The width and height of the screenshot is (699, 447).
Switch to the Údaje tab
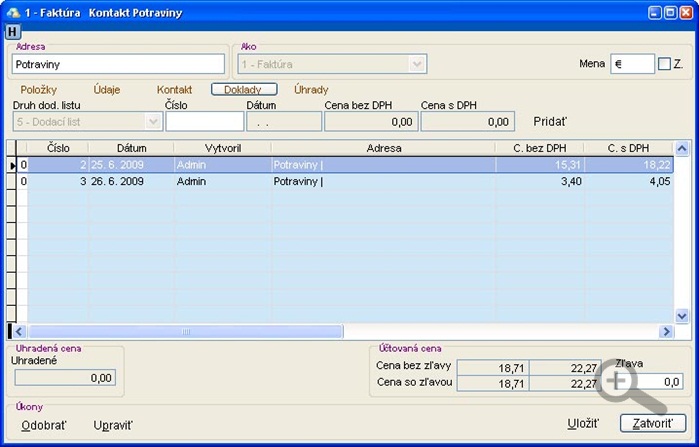pos(107,90)
